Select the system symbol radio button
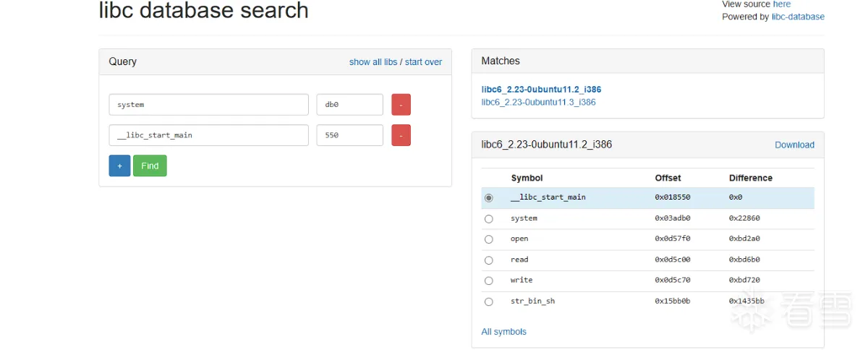868x350 pixels. (489, 218)
